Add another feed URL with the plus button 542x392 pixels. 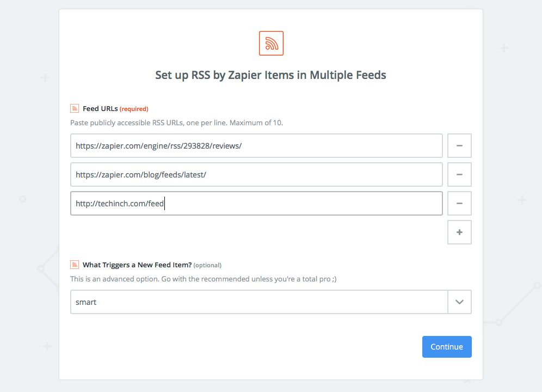click(459, 232)
